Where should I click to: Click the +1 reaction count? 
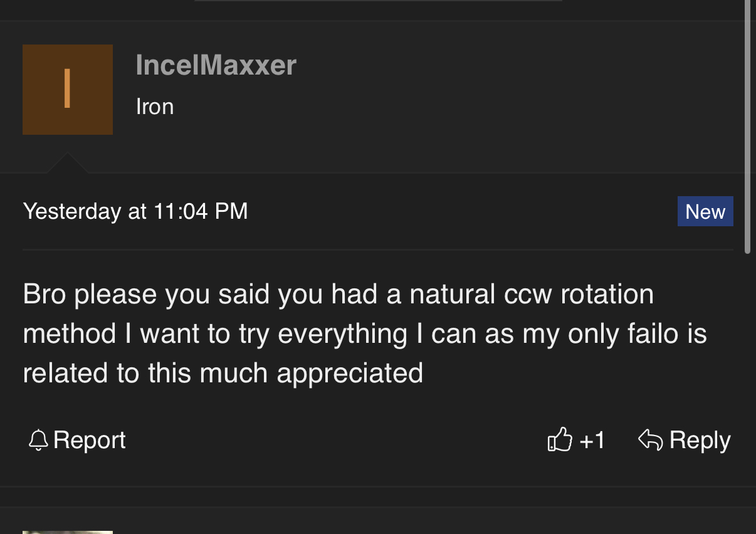(592, 440)
